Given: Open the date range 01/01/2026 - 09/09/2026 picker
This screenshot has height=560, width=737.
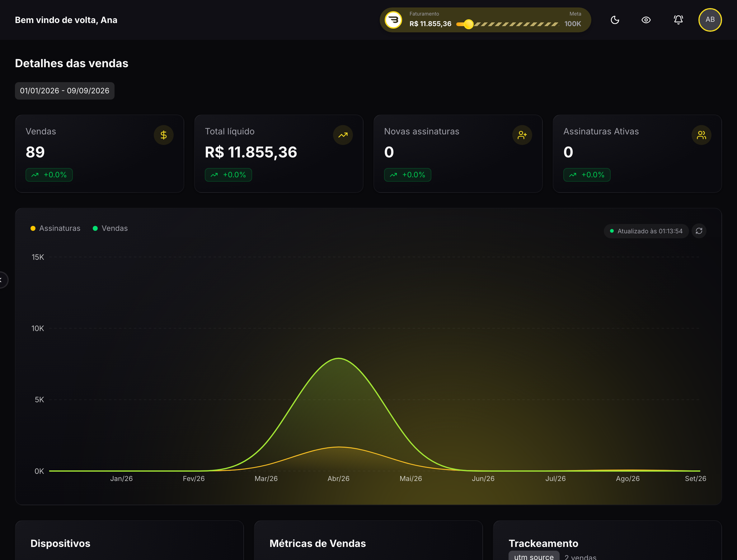Looking at the screenshot, I should pyautogui.click(x=65, y=91).
